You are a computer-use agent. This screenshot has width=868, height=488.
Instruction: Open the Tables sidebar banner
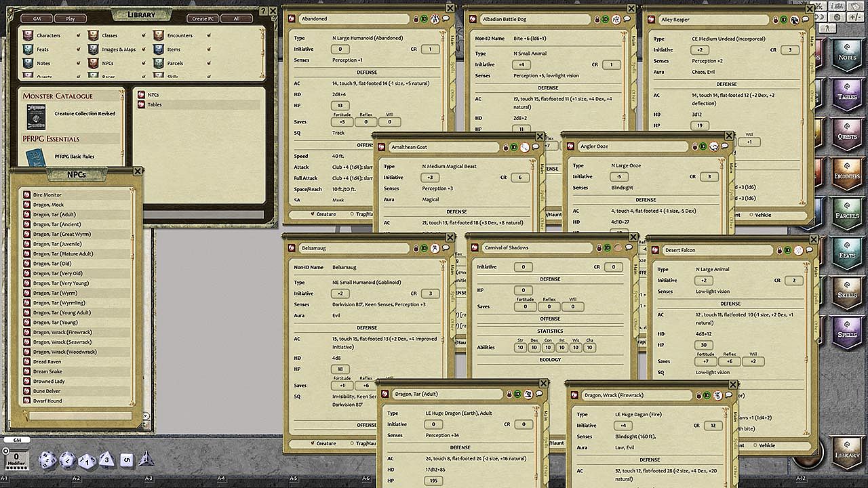click(846, 95)
